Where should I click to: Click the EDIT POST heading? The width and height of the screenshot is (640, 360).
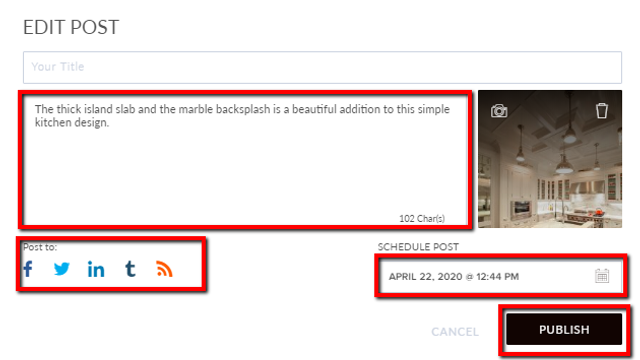pos(71,28)
